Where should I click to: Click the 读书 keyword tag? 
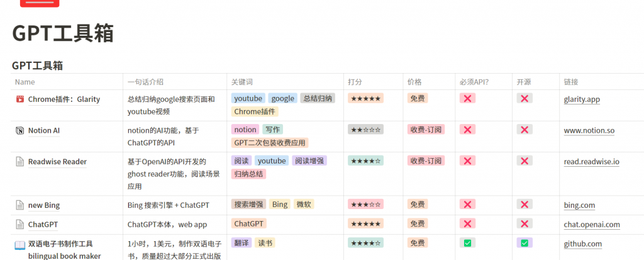click(x=265, y=243)
